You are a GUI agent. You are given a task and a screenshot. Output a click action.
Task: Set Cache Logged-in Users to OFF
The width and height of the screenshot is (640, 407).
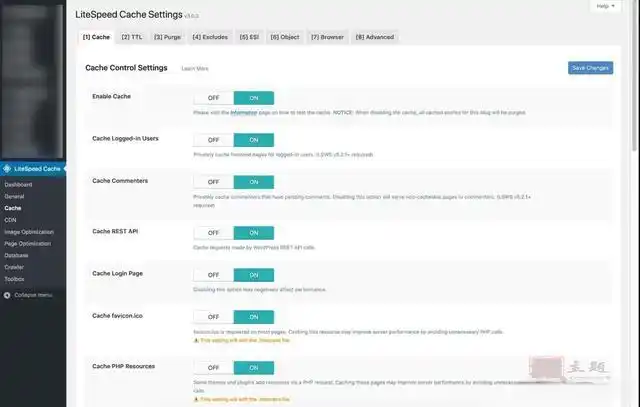213,140
